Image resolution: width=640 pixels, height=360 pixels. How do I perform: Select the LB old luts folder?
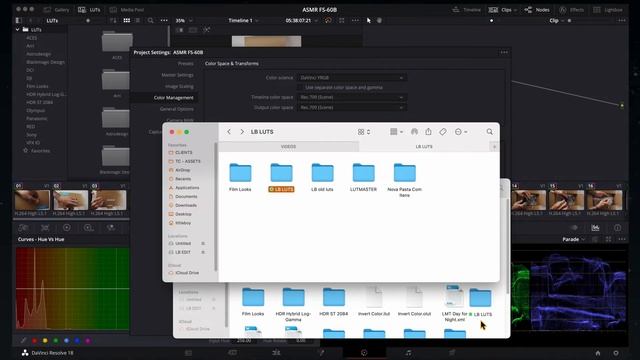click(322, 177)
